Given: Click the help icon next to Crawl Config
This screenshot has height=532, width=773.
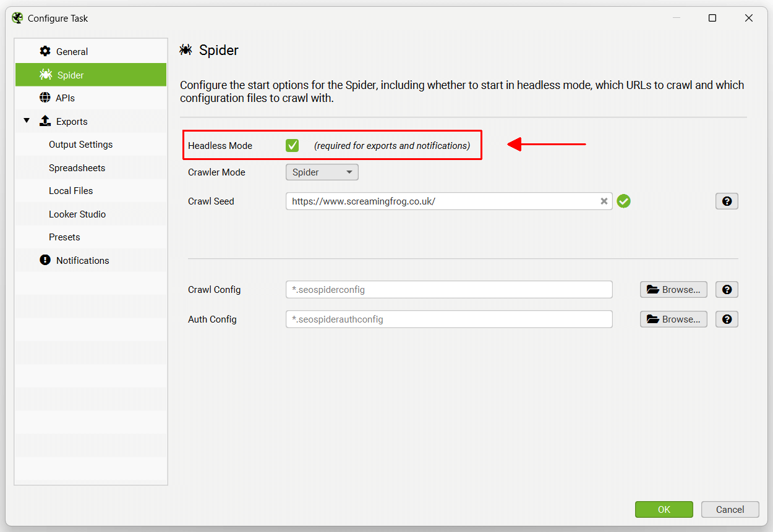Looking at the screenshot, I should (727, 289).
